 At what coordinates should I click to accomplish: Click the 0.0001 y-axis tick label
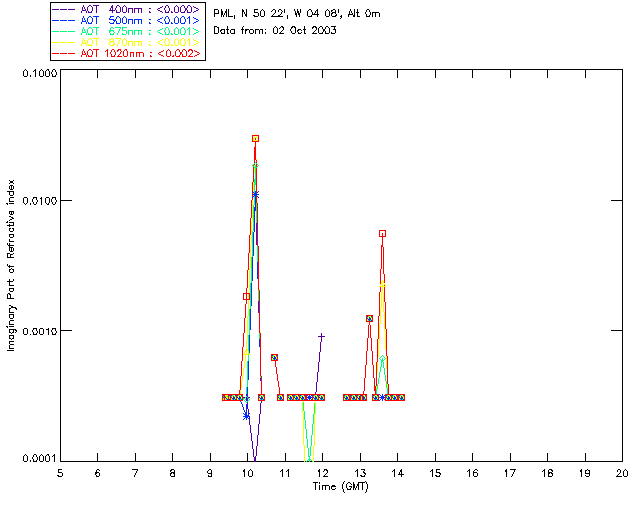pos(40,459)
